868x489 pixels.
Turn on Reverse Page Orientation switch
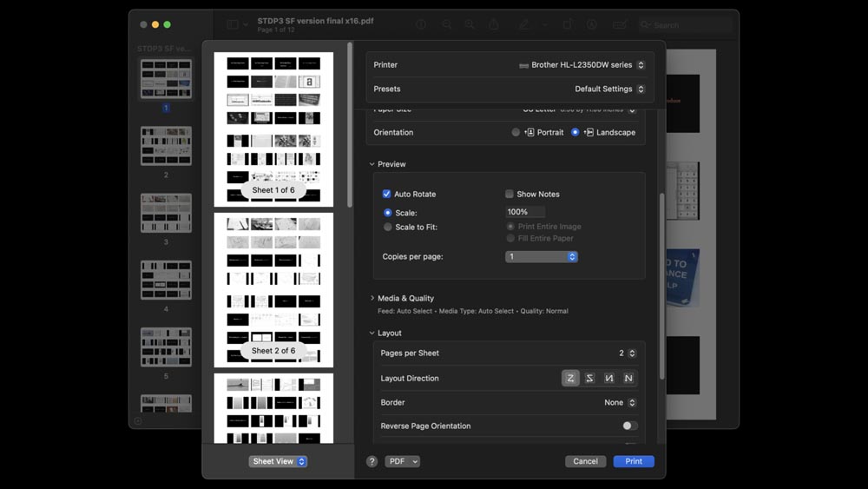click(629, 426)
